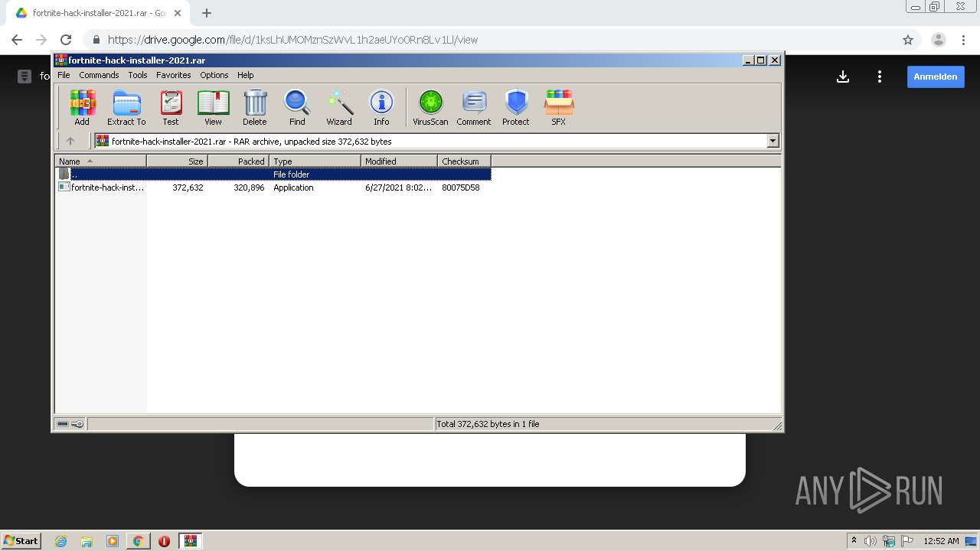The width and height of the screenshot is (980, 551).
Task: Click Chrome download icon for Drive file
Action: [x=843, y=77]
